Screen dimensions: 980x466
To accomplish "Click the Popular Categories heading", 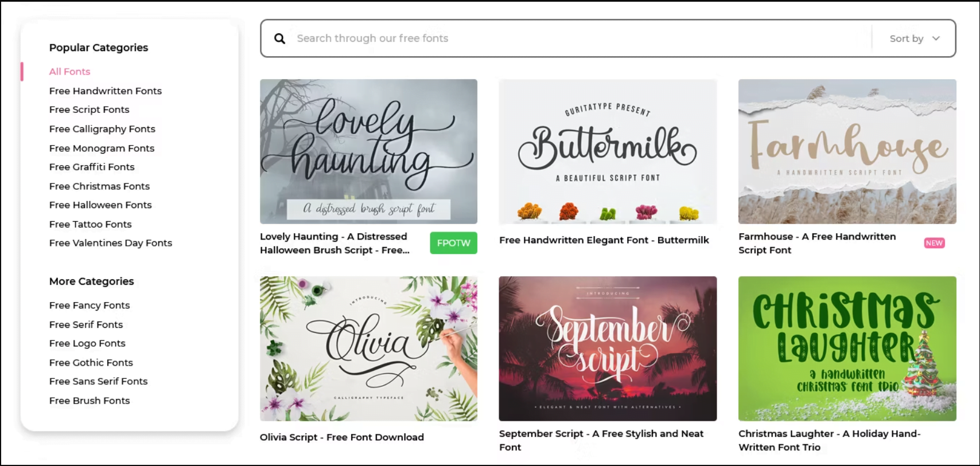I will [x=99, y=48].
